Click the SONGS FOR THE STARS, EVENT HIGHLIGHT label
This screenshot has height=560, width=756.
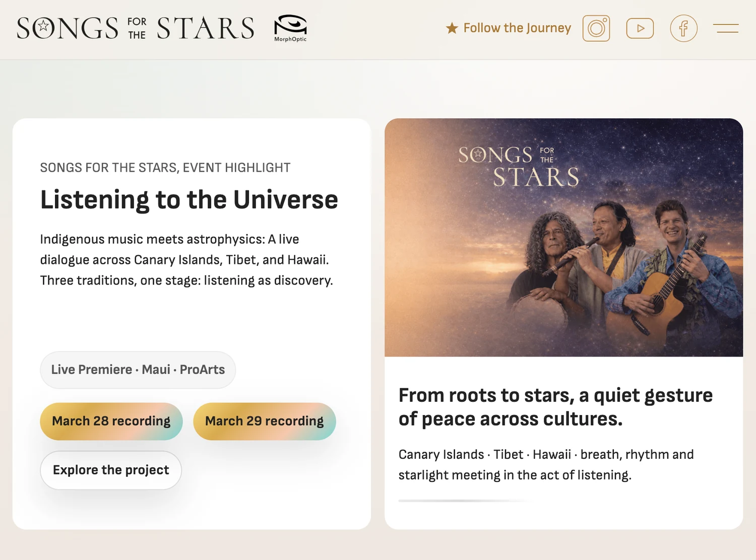pos(165,168)
